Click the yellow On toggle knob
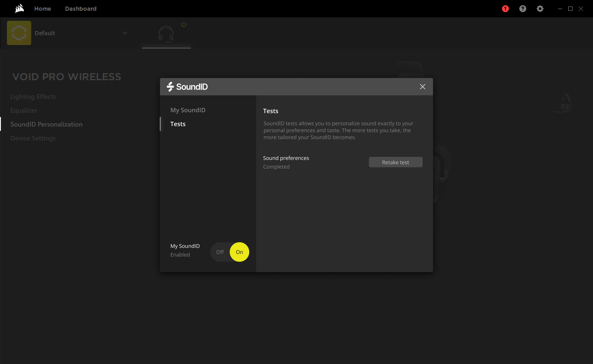This screenshot has height=364, width=593. [239, 252]
